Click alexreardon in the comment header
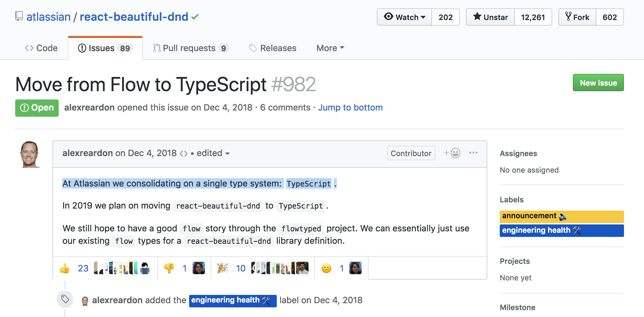 pos(88,153)
